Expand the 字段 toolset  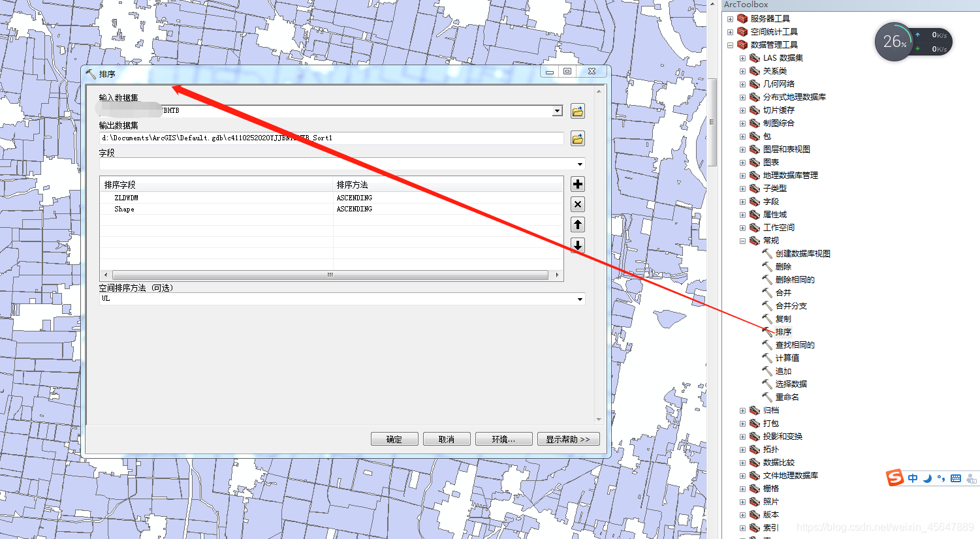742,202
